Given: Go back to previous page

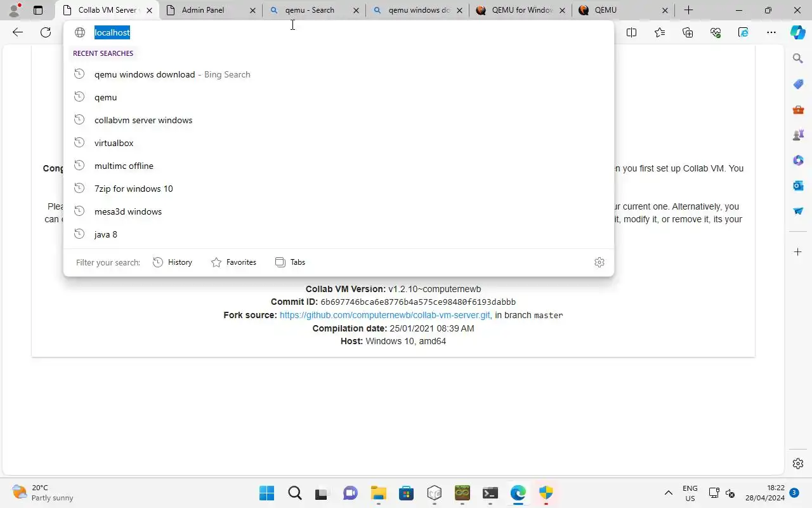Looking at the screenshot, I should click(x=18, y=32).
